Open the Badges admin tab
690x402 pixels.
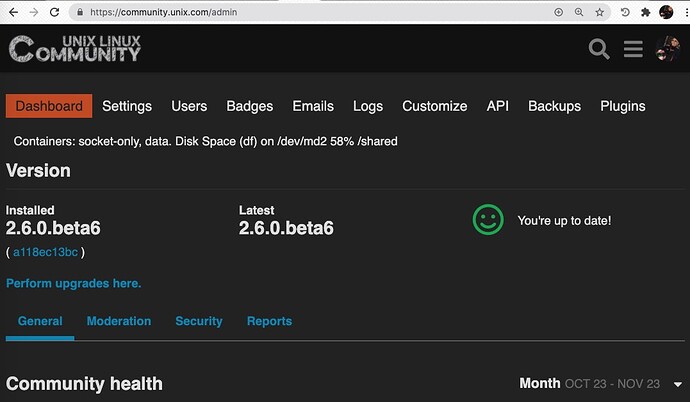(x=250, y=106)
